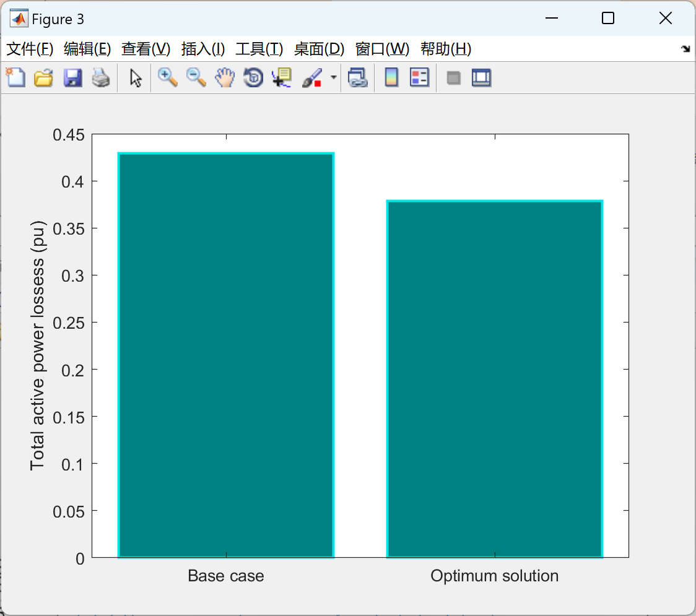Maximize the Figure 3 window
The height and width of the screenshot is (616, 696).
[x=607, y=18]
